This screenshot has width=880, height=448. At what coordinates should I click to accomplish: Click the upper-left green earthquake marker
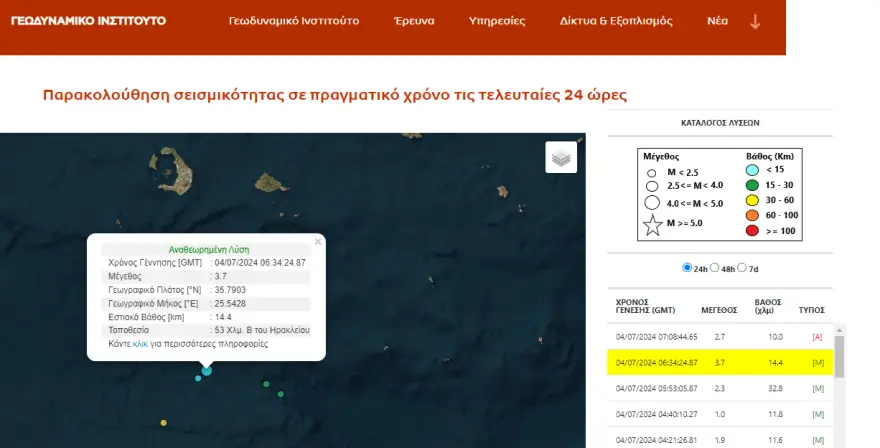[x=266, y=384]
